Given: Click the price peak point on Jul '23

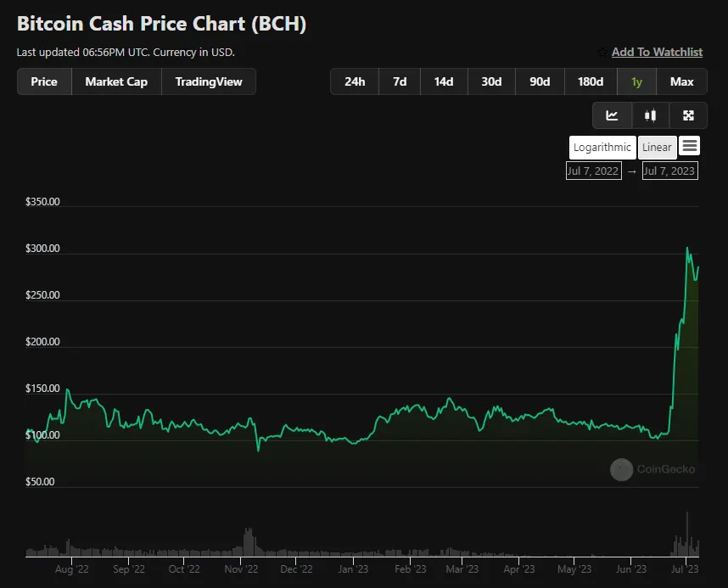Looking at the screenshot, I should 687,248.
